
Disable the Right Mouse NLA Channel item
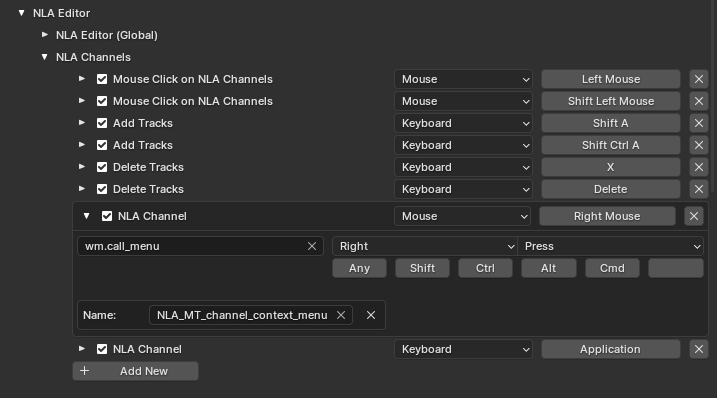(x=107, y=216)
